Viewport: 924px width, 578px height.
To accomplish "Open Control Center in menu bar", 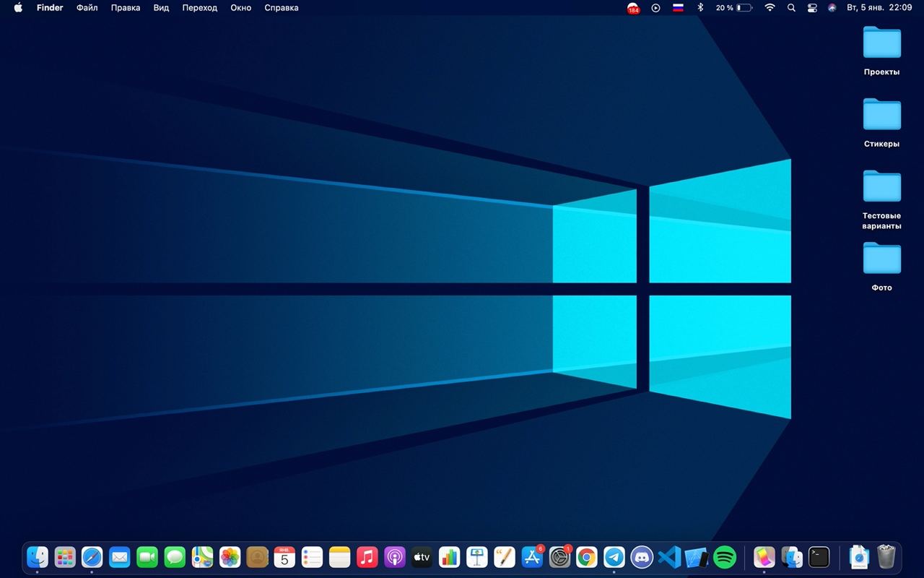I will [812, 8].
